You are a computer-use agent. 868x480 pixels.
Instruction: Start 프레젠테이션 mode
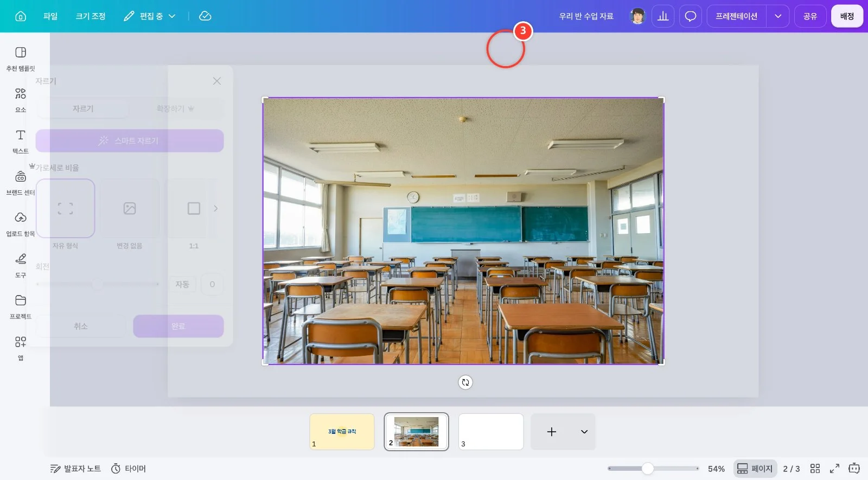click(x=736, y=16)
